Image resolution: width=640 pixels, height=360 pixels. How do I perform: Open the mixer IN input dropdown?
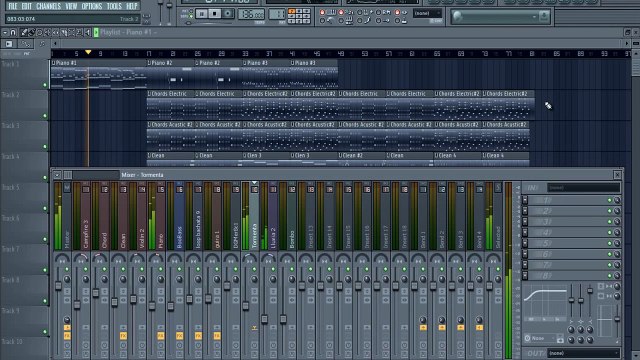pos(584,187)
